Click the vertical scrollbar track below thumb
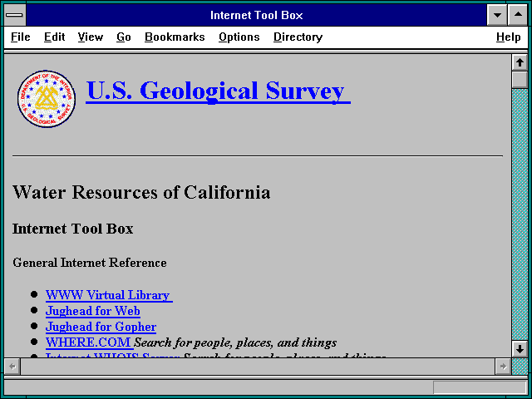The image size is (532, 399). (520, 214)
